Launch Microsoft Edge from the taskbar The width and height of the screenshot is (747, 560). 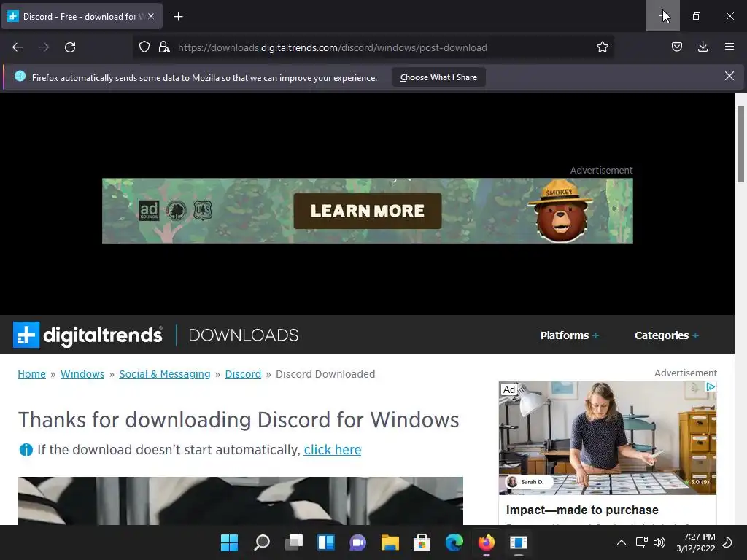click(x=454, y=542)
